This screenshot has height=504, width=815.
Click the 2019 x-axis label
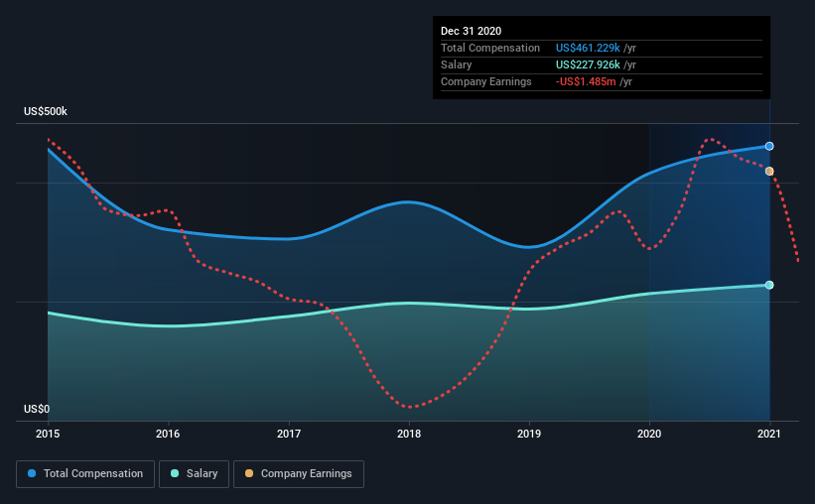coord(529,434)
